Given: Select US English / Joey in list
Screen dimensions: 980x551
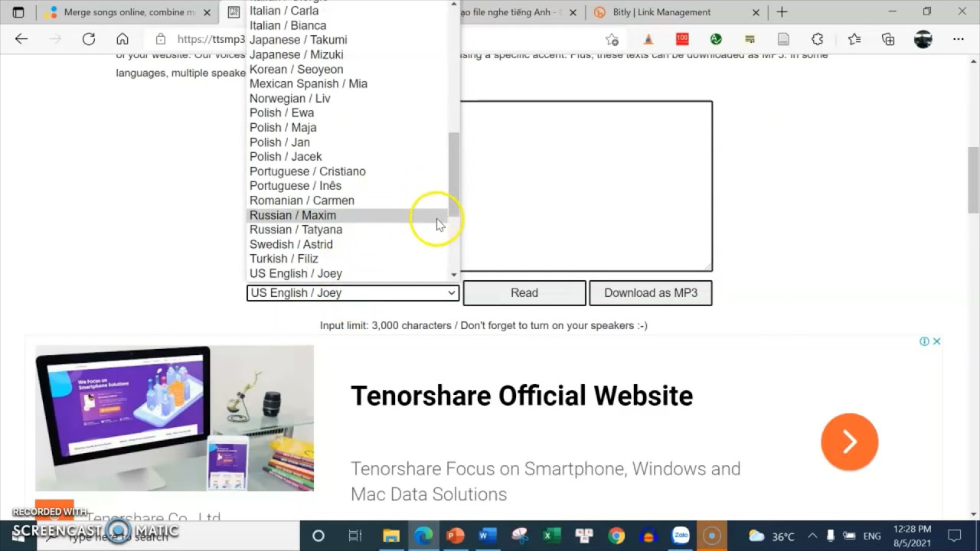Looking at the screenshot, I should tap(348, 273).
